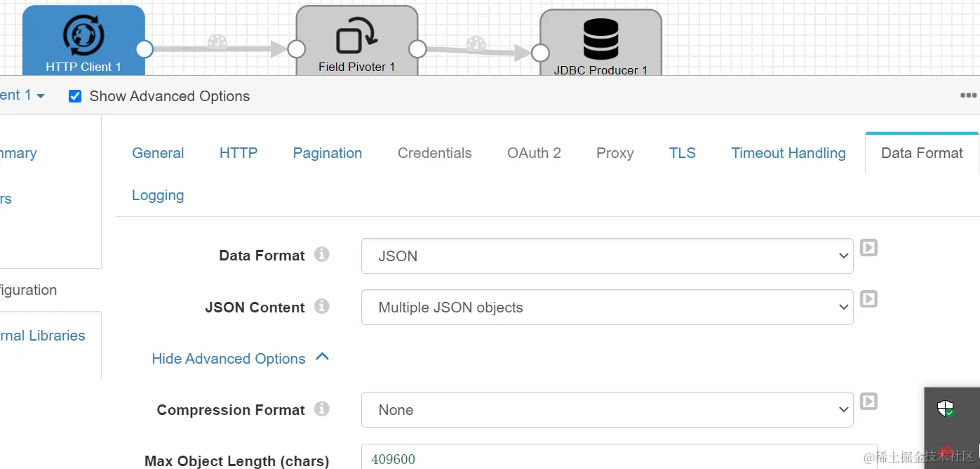This screenshot has height=469, width=980.
Task: Open the External Libraries side link
Action: tap(42, 336)
